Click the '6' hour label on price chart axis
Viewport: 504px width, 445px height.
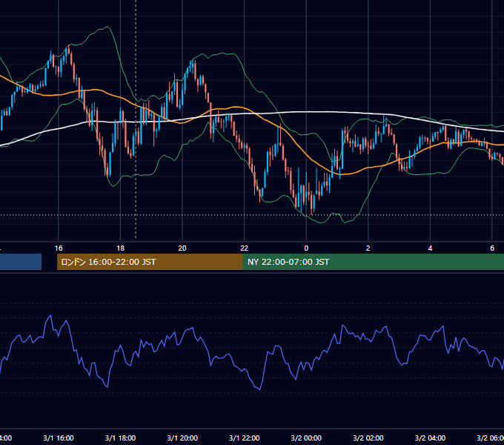[x=492, y=248]
